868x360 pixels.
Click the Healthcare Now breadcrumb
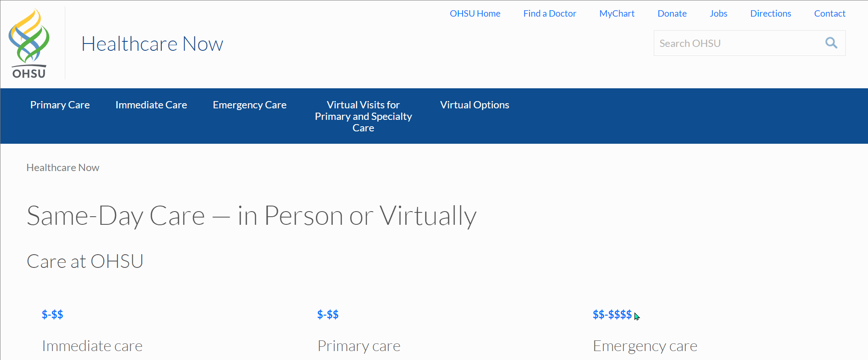(63, 168)
